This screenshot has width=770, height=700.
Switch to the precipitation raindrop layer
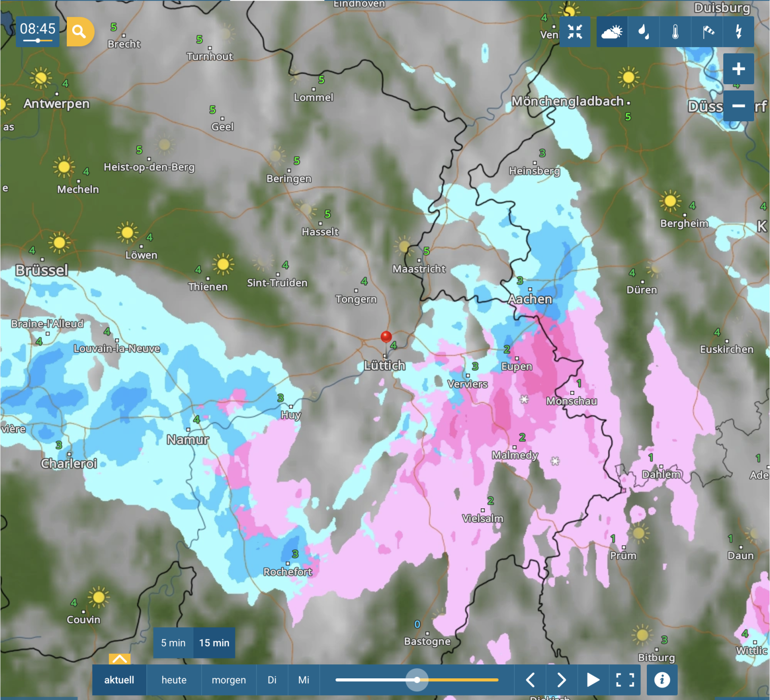tap(643, 32)
